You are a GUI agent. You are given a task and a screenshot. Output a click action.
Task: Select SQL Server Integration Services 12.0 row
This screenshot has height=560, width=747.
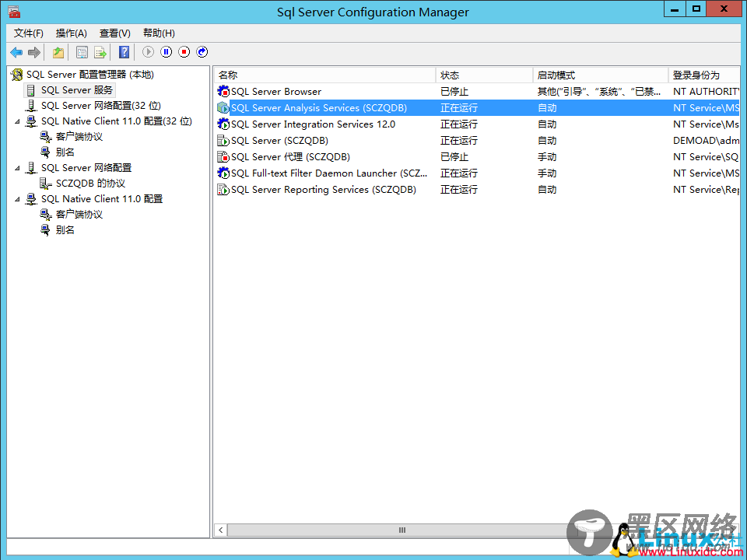click(x=477, y=124)
